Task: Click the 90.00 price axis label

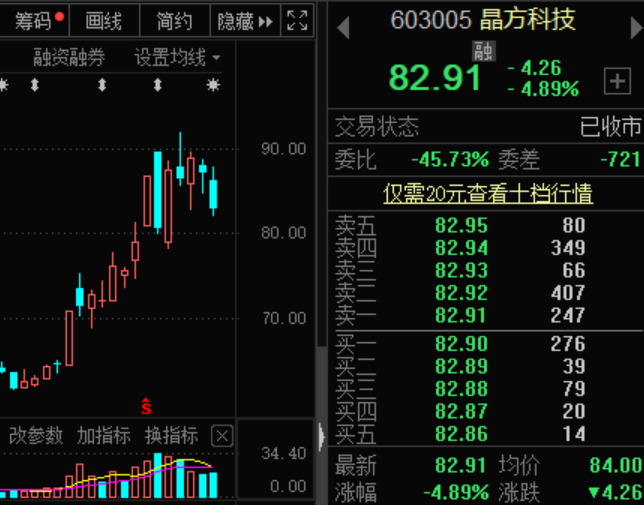Action: pos(283,149)
